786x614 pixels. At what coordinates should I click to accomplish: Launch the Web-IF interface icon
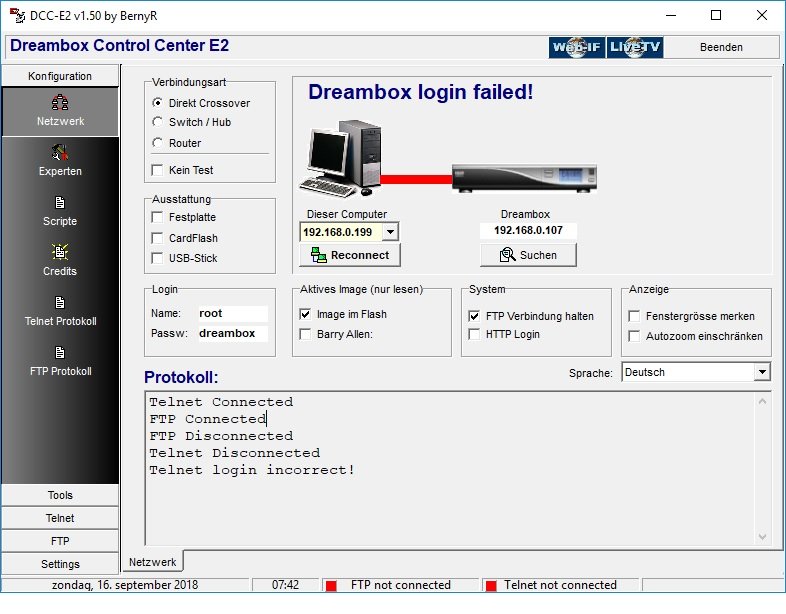[576, 47]
